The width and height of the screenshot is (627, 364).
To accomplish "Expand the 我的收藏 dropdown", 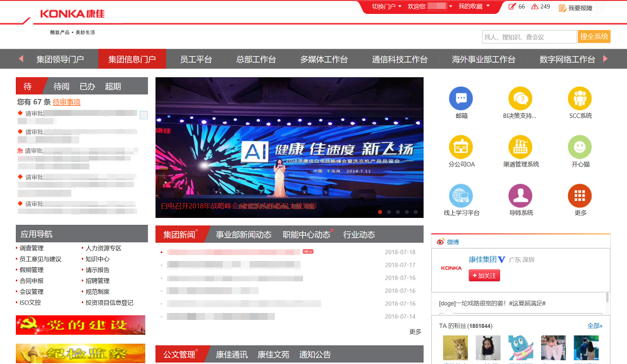I will tap(473, 6).
